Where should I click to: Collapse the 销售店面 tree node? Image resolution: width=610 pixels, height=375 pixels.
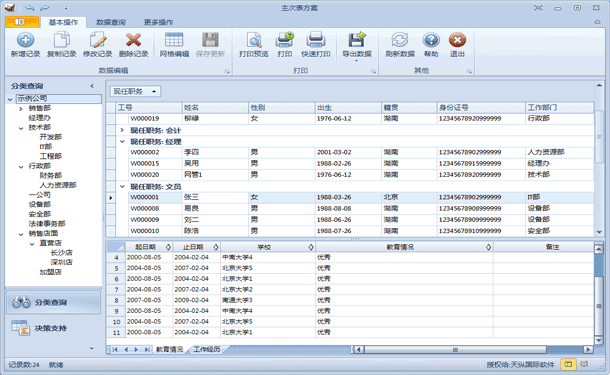pos(21,234)
